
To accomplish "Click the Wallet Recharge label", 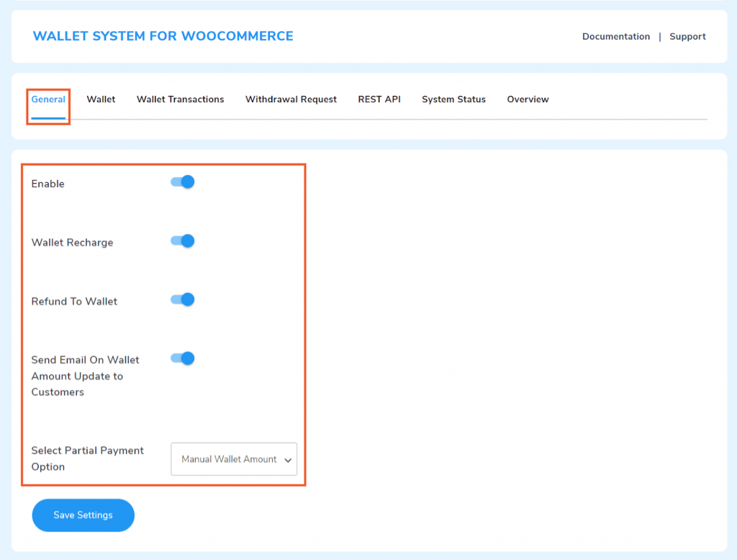I will click(73, 243).
